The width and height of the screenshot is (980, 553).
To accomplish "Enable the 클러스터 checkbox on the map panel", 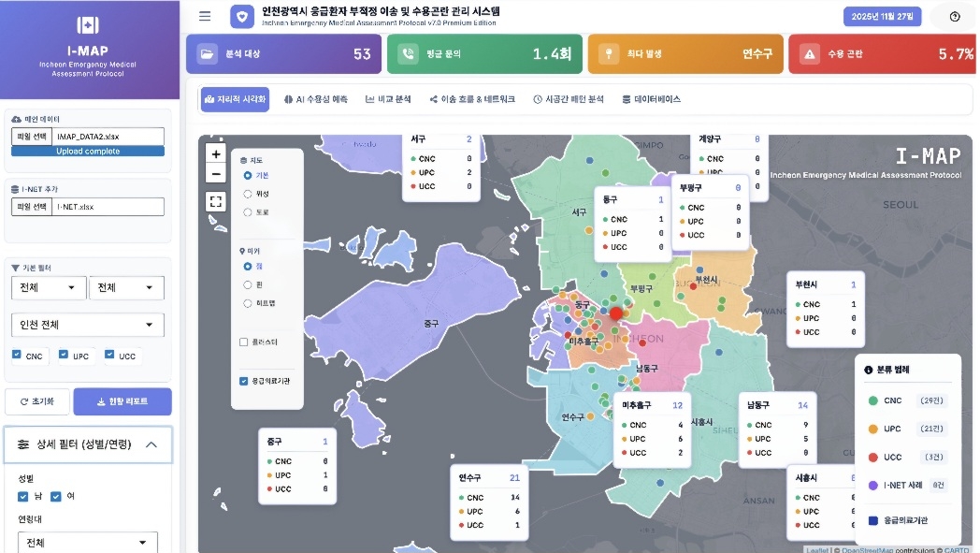I will click(245, 342).
